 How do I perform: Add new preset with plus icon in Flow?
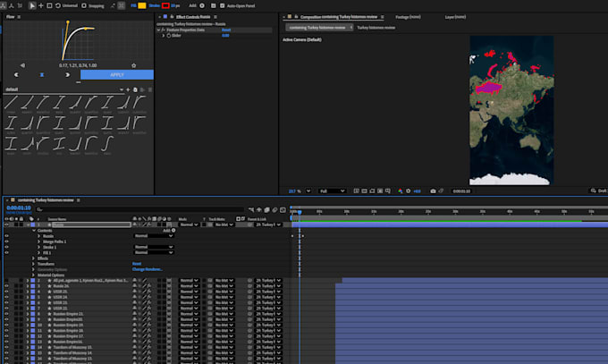pyautogui.click(x=128, y=89)
